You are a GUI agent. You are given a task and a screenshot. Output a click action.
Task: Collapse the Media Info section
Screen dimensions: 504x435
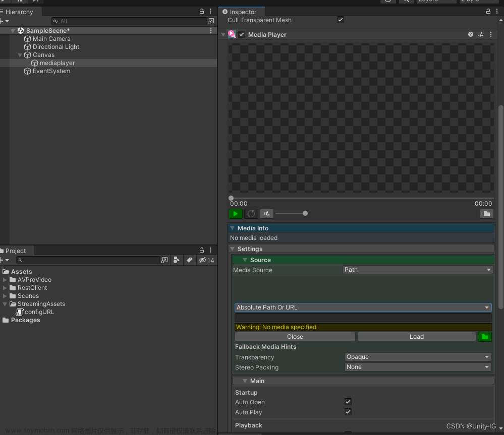(233, 228)
